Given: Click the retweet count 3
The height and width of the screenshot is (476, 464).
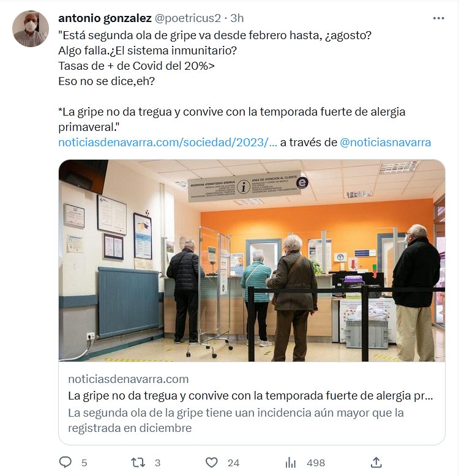Looking at the screenshot, I should point(157,463).
